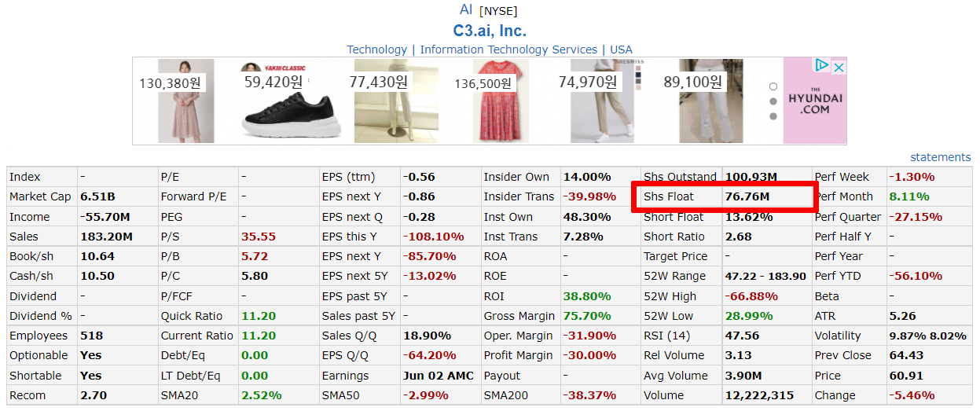
Task: Close the ad with the X icon
Action: (x=839, y=67)
